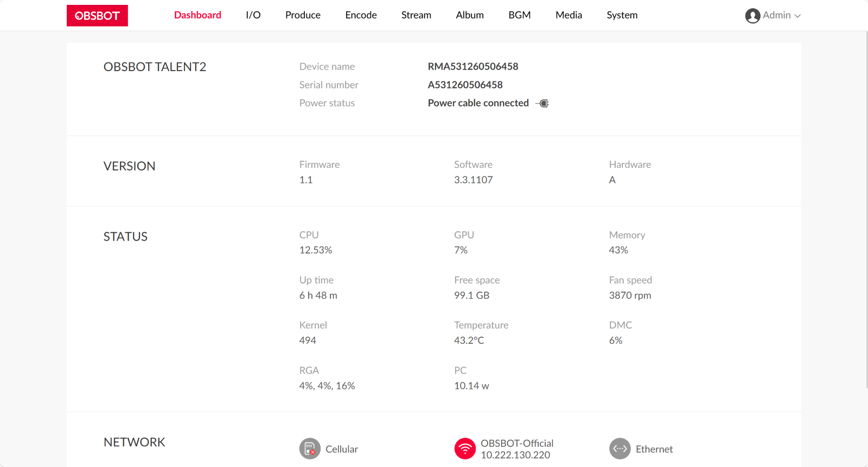
Task: Click the software version 3.3.1107
Action: 474,180
